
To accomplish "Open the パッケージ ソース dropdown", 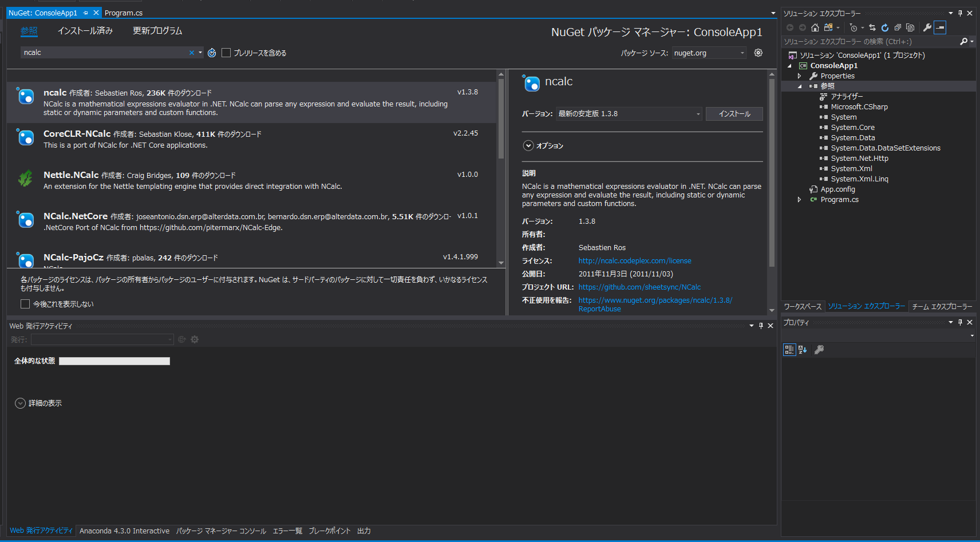I will (x=709, y=53).
